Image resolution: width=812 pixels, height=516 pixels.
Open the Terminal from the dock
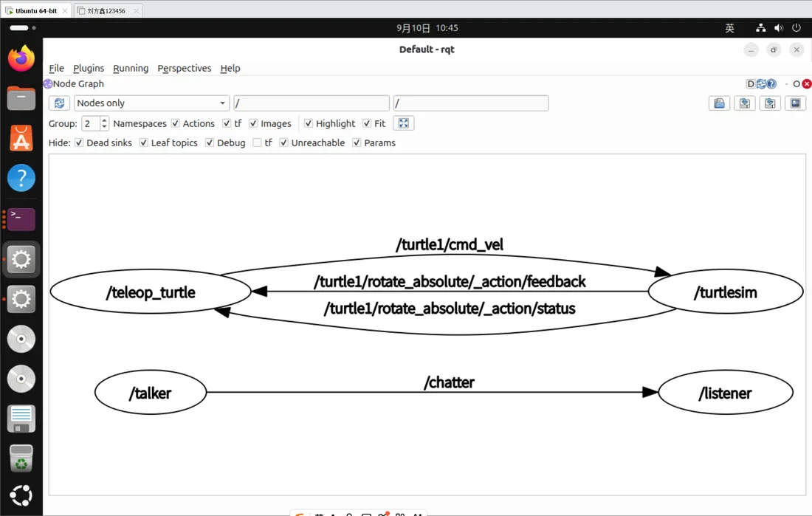(21, 219)
